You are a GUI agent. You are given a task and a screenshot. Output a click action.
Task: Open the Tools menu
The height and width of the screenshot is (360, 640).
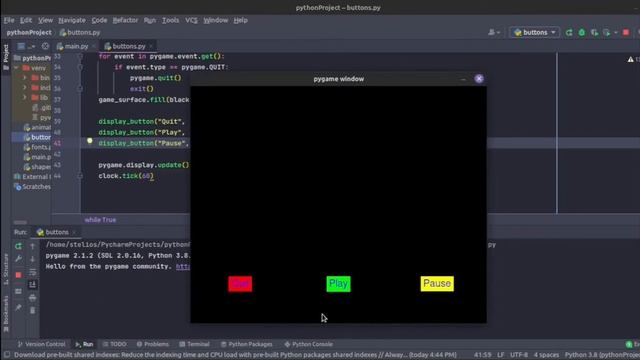click(x=170, y=20)
